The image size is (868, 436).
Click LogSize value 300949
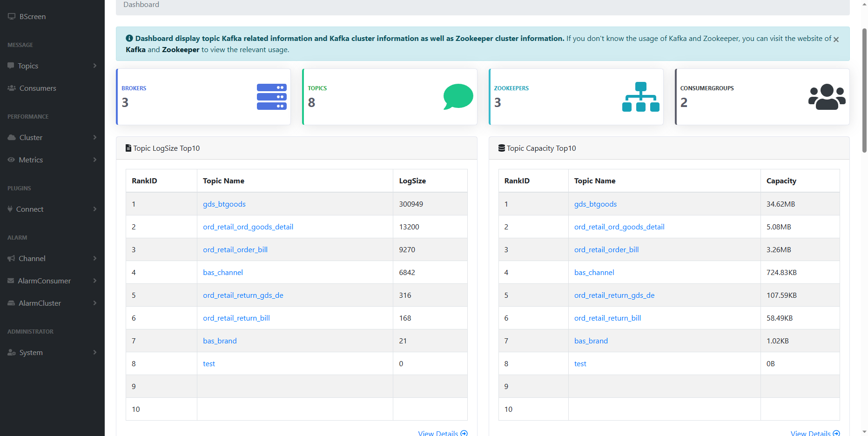pyautogui.click(x=411, y=204)
